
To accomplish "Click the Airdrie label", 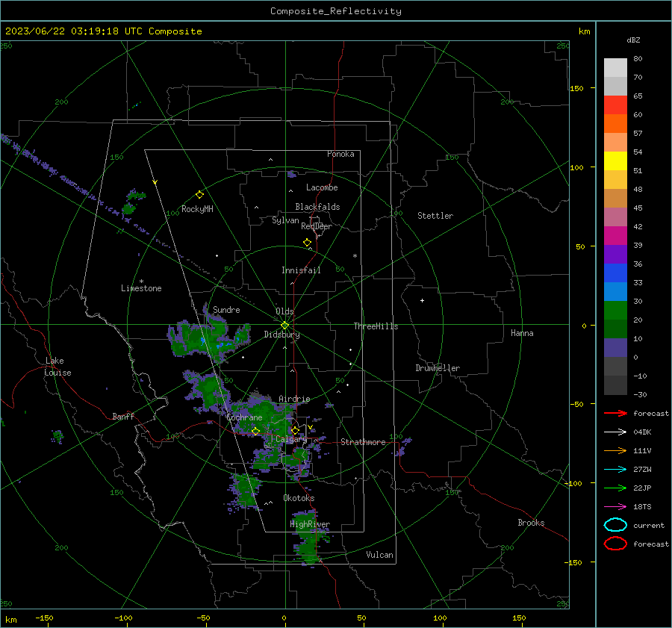I will coord(294,399).
